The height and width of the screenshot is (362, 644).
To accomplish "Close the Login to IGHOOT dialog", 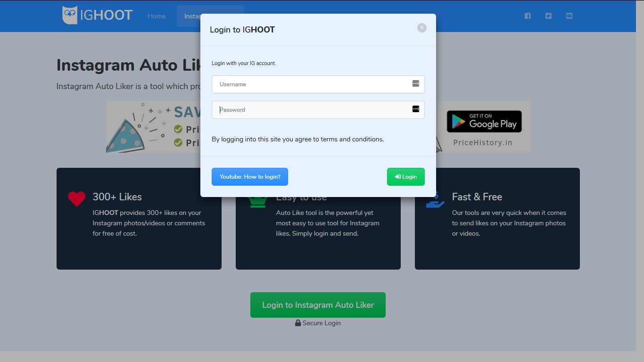I will pos(422,28).
